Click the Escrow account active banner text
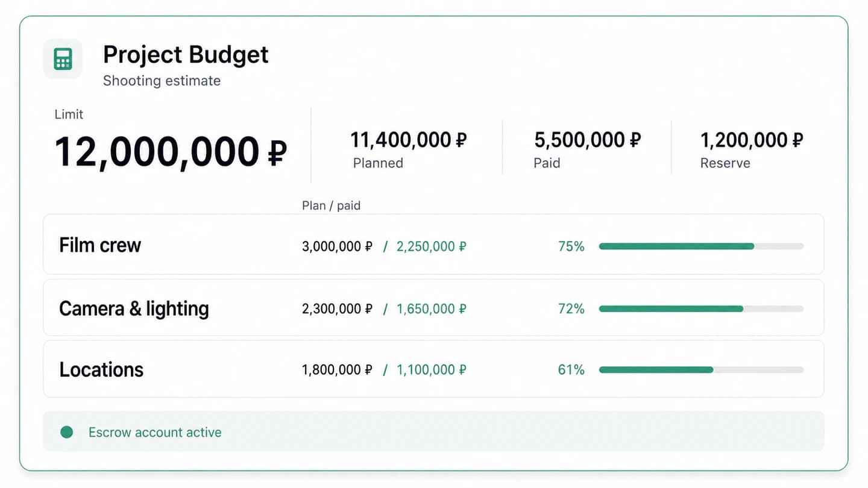The image size is (868, 488). click(x=155, y=432)
